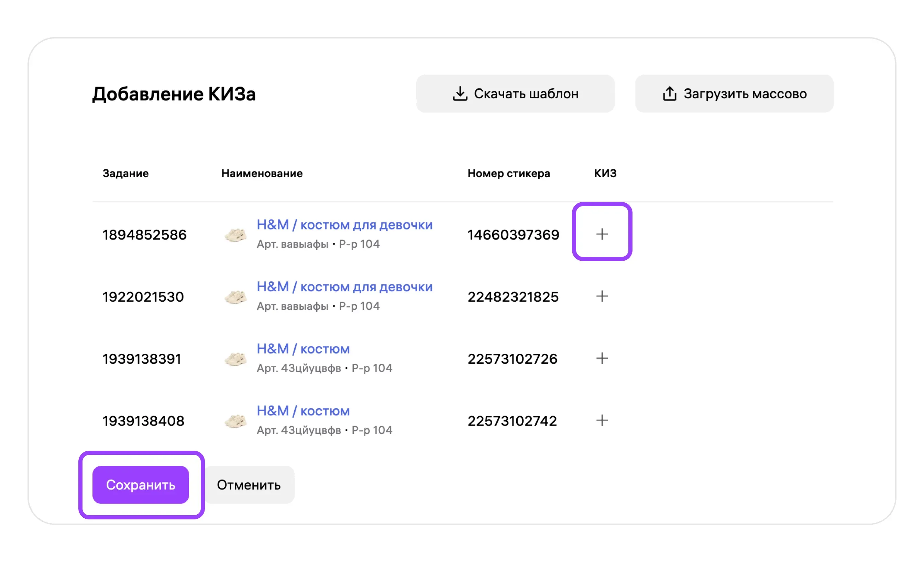Click the Скачать шаблон button label

[x=526, y=94]
